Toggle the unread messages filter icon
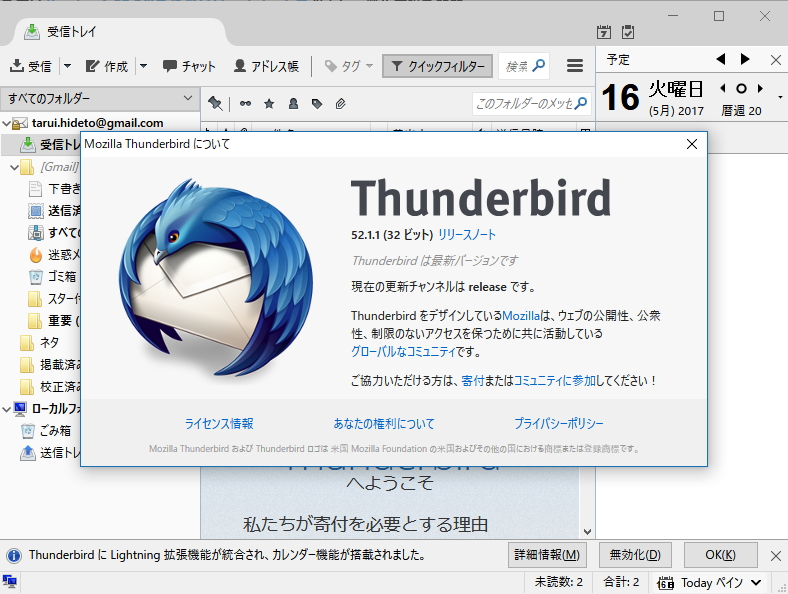 (245, 104)
